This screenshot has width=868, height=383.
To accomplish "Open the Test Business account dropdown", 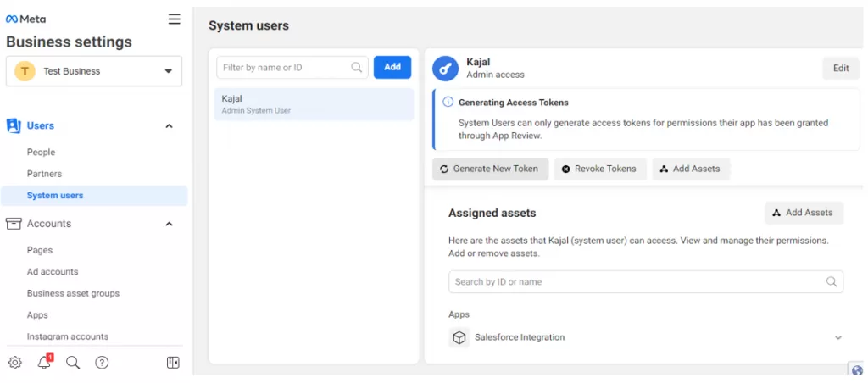I will [x=94, y=71].
